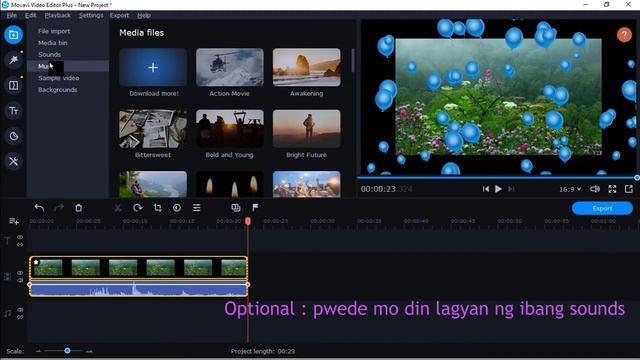Open the Help menu
This screenshot has height=360, width=640.
coord(144,15)
